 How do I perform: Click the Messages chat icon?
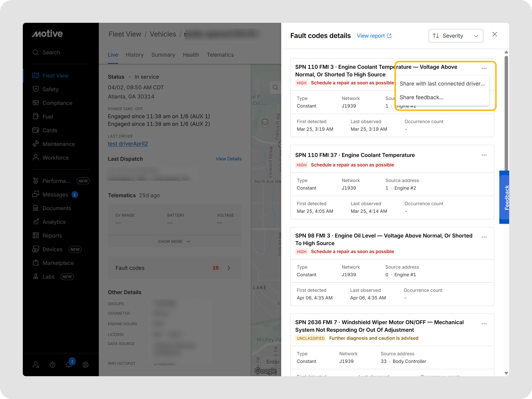point(36,195)
